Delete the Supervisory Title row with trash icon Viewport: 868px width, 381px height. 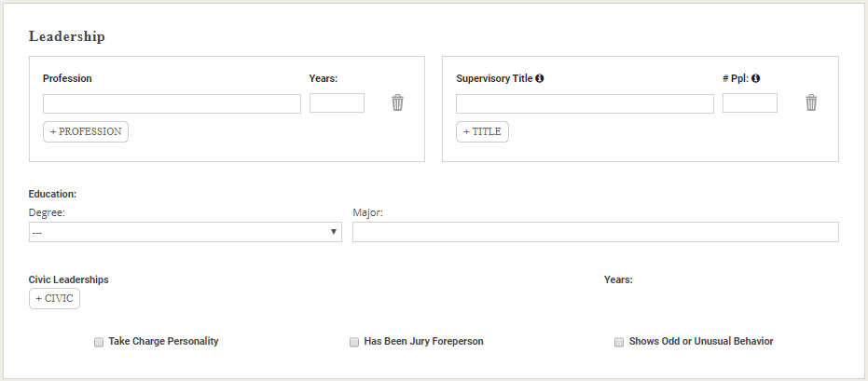pyautogui.click(x=811, y=102)
